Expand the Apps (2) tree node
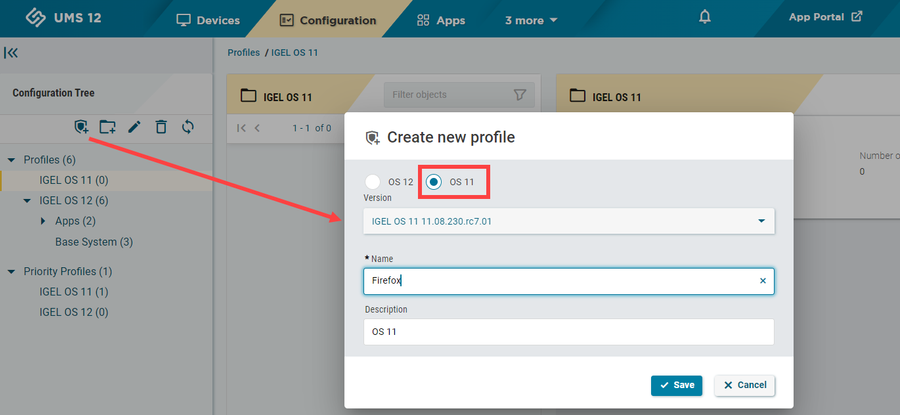This screenshot has height=415, width=900. click(x=43, y=221)
